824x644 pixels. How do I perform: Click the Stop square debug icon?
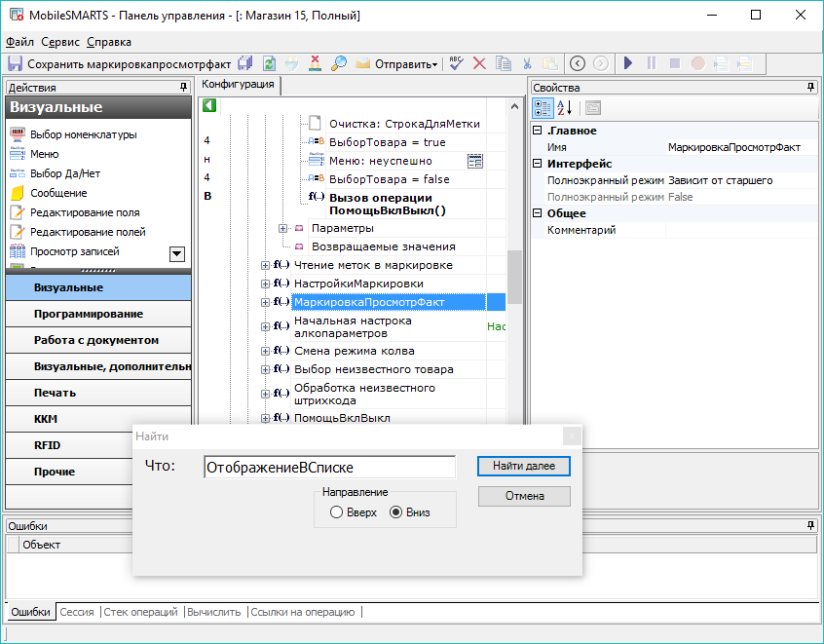pos(675,63)
